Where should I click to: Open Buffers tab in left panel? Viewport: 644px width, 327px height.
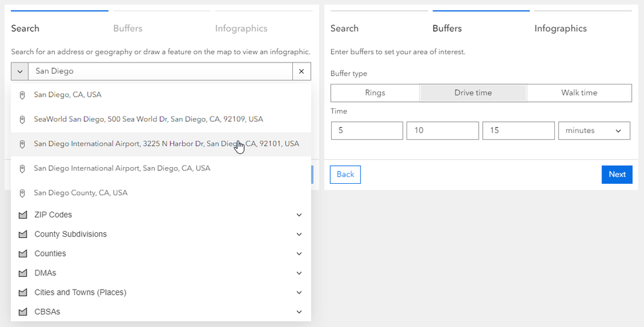(128, 28)
